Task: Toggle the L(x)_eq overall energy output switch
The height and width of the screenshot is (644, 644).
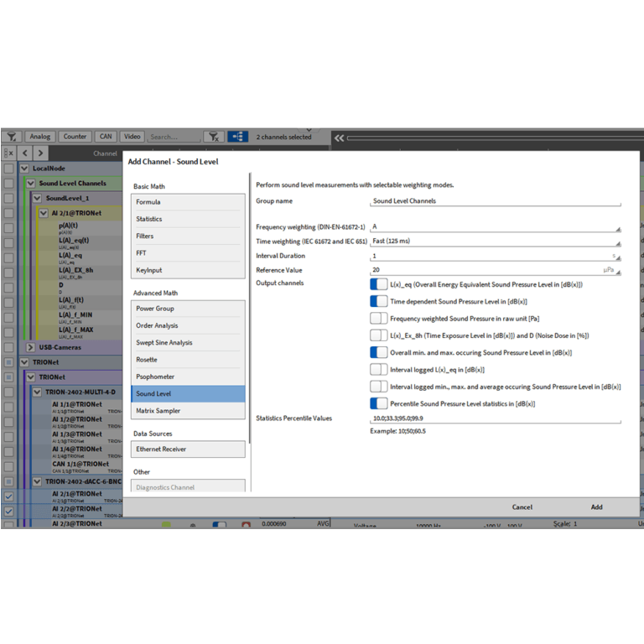Action: (378, 284)
